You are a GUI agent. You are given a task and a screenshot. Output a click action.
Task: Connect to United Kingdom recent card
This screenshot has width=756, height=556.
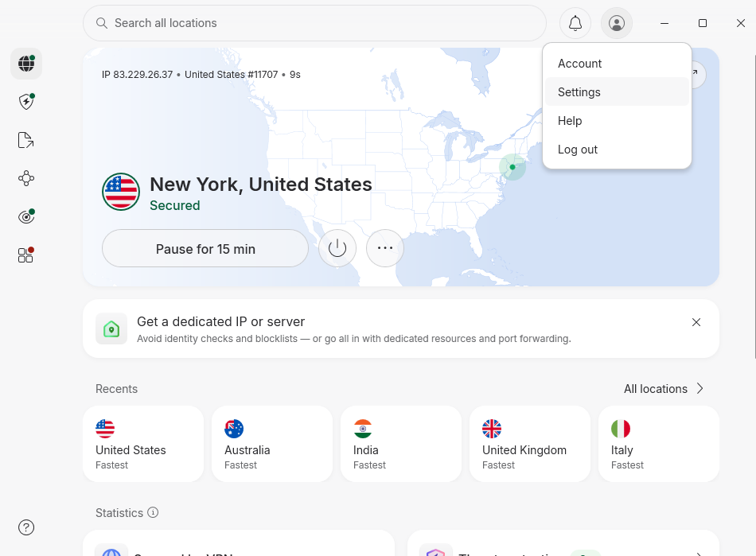tap(530, 444)
